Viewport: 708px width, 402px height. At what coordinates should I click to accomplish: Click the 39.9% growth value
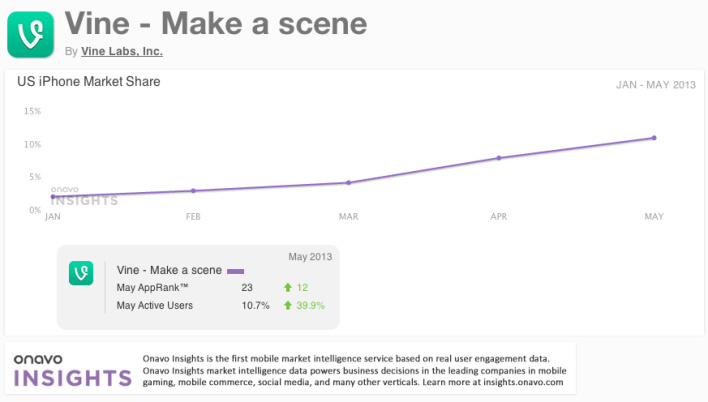[310, 306]
